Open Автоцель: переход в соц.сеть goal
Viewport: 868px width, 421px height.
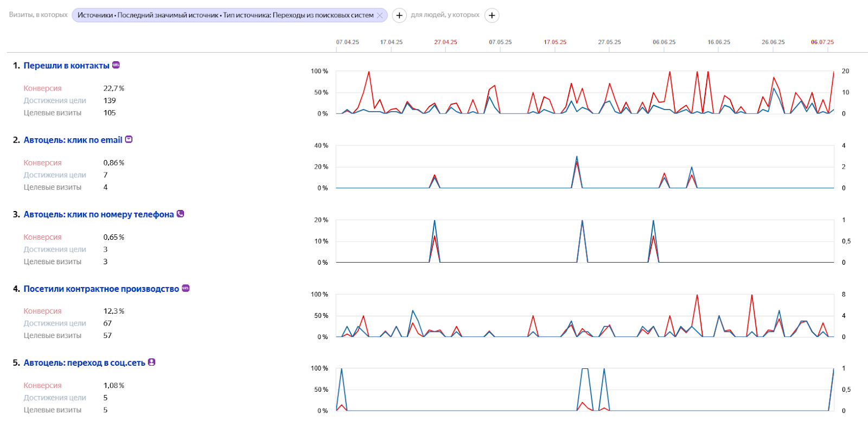tap(84, 363)
